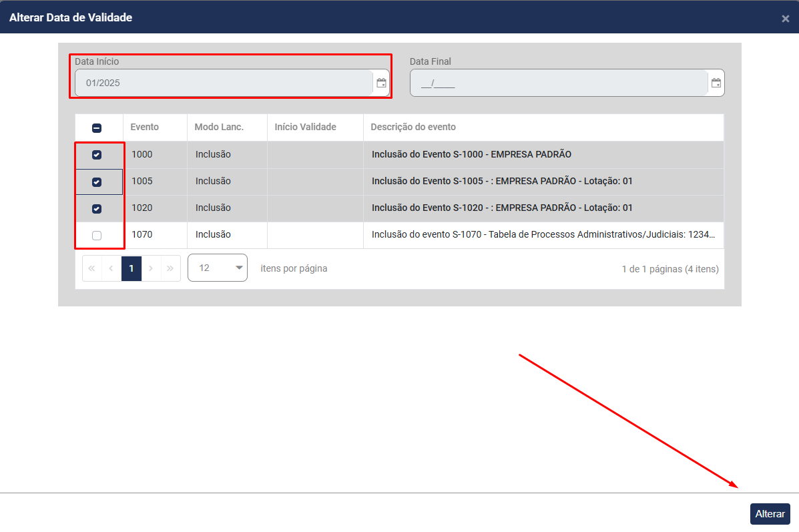The height and width of the screenshot is (532, 799).
Task: Uncheck the event 1020 row checkbox
Action: pyautogui.click(x=97, y=208)
